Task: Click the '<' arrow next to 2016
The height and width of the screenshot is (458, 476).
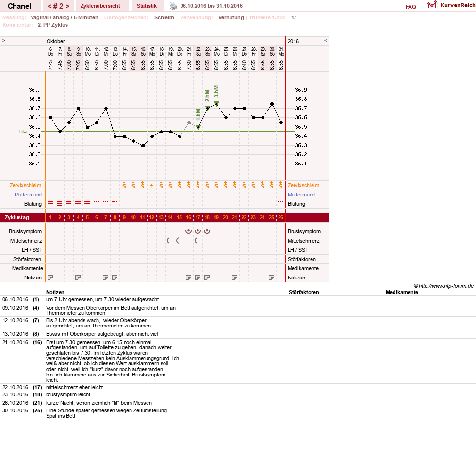Action: (326, 41)
